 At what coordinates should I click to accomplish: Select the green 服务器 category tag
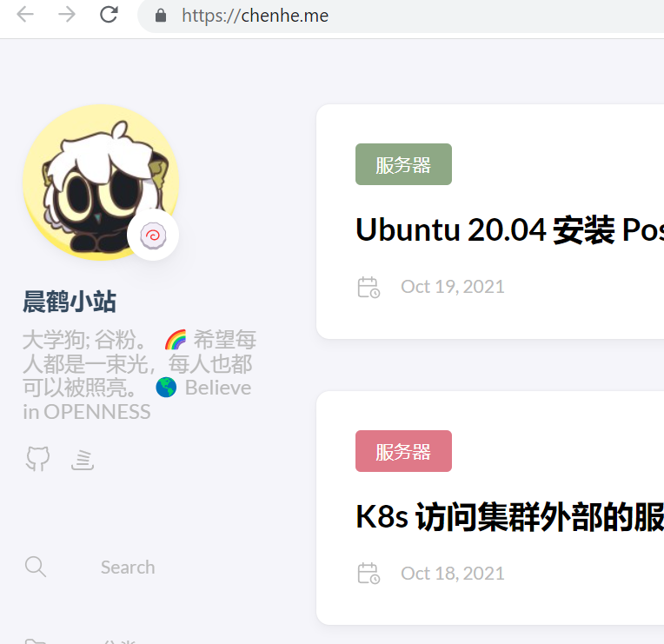coord(403,164)
